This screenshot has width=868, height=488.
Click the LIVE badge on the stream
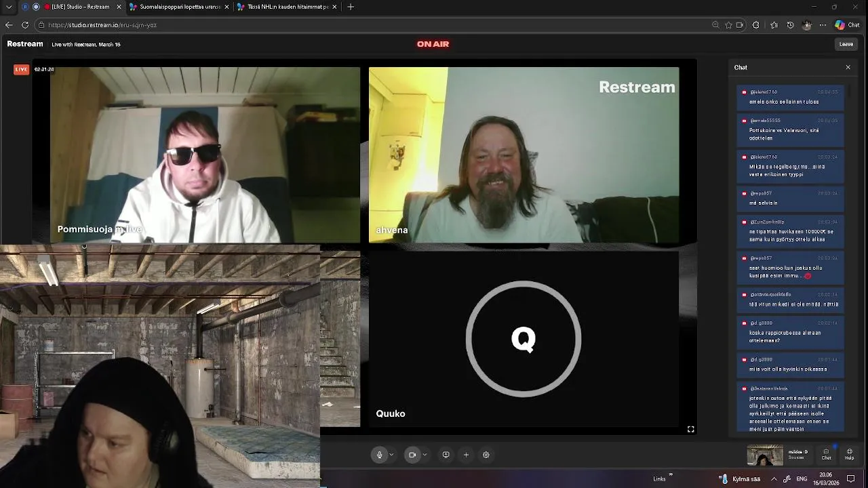pyautogui.click(x=22, y=69)
